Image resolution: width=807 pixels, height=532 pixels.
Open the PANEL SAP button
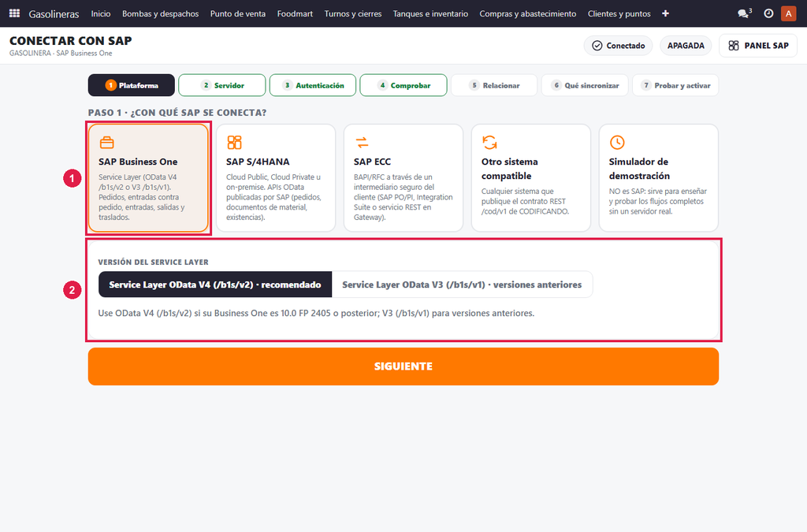pos(758,46)
